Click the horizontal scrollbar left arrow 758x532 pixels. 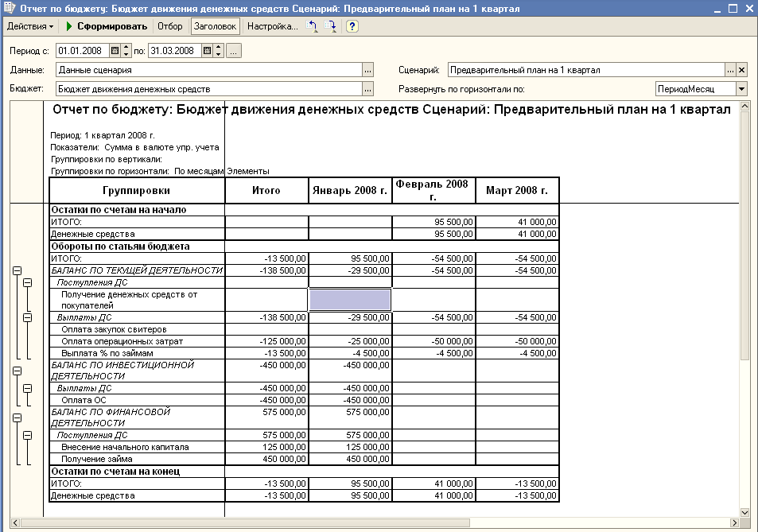(15, 522)
